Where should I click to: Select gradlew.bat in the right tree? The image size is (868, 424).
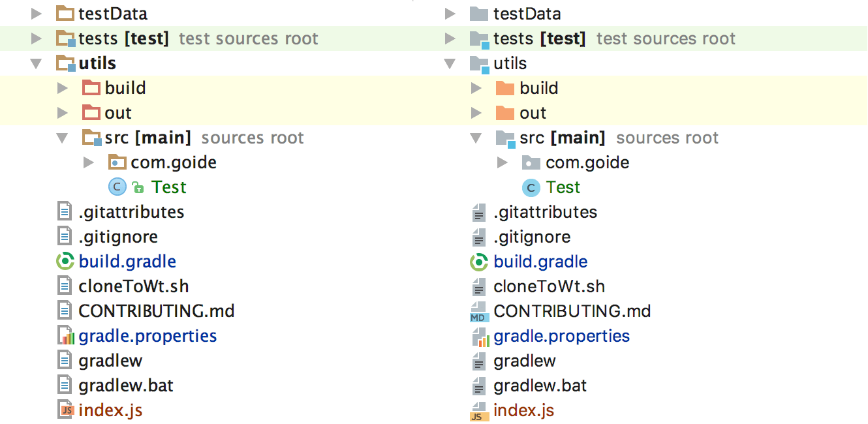click(540, 386)
